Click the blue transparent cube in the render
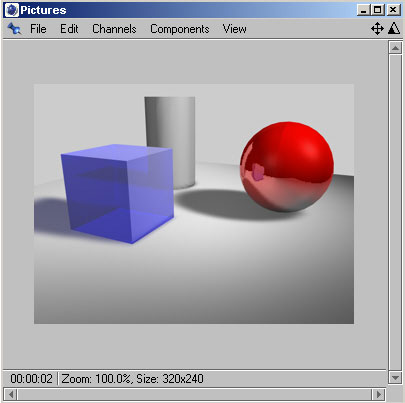This screenshot has height=403, width=405. [x=118, y=193]
